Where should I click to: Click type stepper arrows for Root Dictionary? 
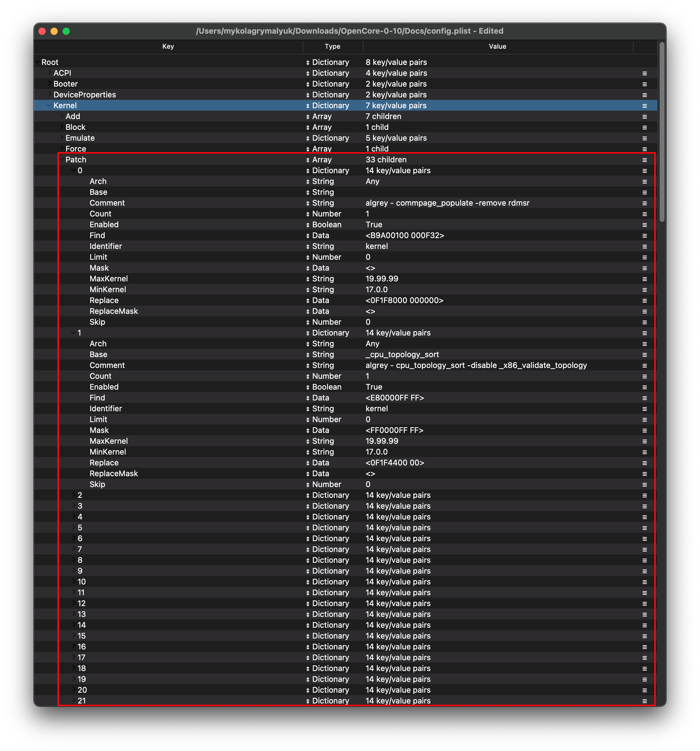(308, 62)
